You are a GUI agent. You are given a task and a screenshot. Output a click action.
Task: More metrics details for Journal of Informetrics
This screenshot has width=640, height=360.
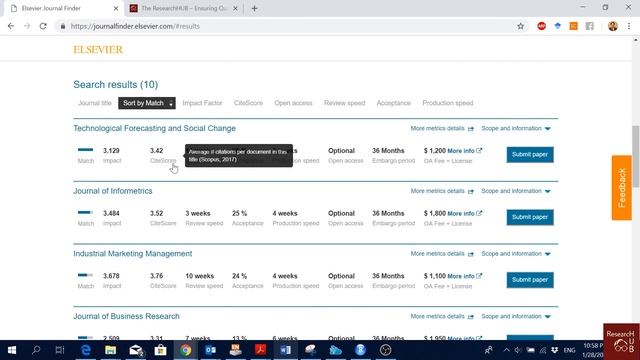[442, 191]
